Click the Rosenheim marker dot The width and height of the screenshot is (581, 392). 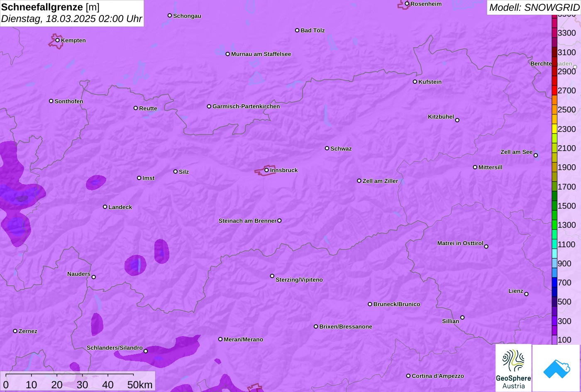(407, 4)
